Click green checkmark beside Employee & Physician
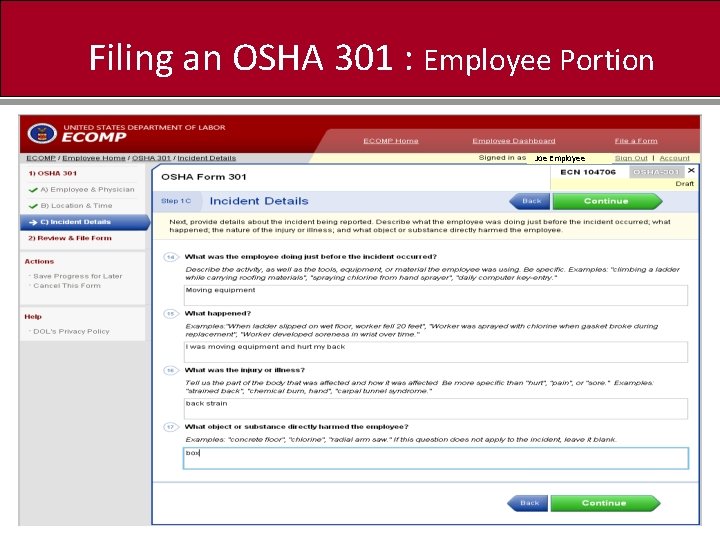720x540 pixels. (33, 190)
